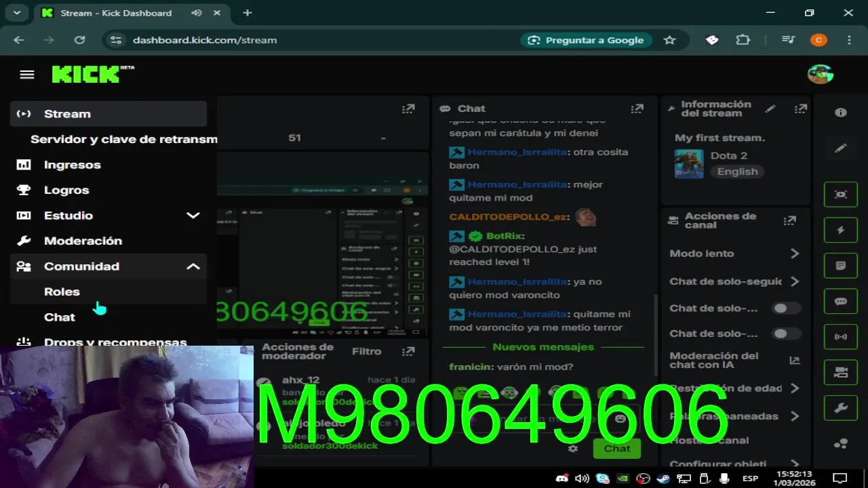868x488 pixels.
Task: Click the ESP language indicator in taskbar
Action: (x=750, y=479)
